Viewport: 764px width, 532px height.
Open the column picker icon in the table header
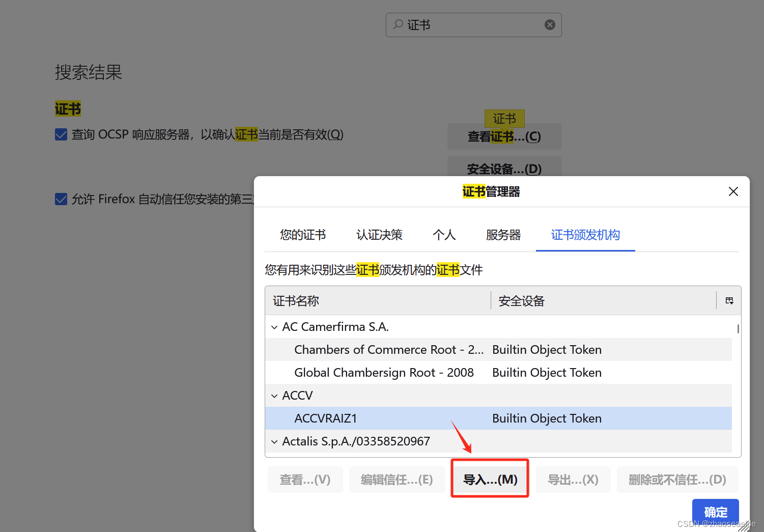tap(729, 301)
